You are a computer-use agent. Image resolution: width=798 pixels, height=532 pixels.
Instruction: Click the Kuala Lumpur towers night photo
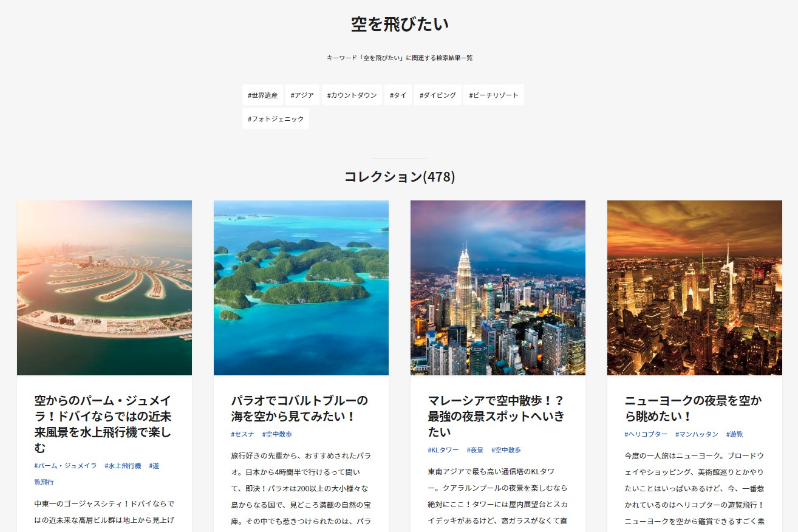pos(498,288)
